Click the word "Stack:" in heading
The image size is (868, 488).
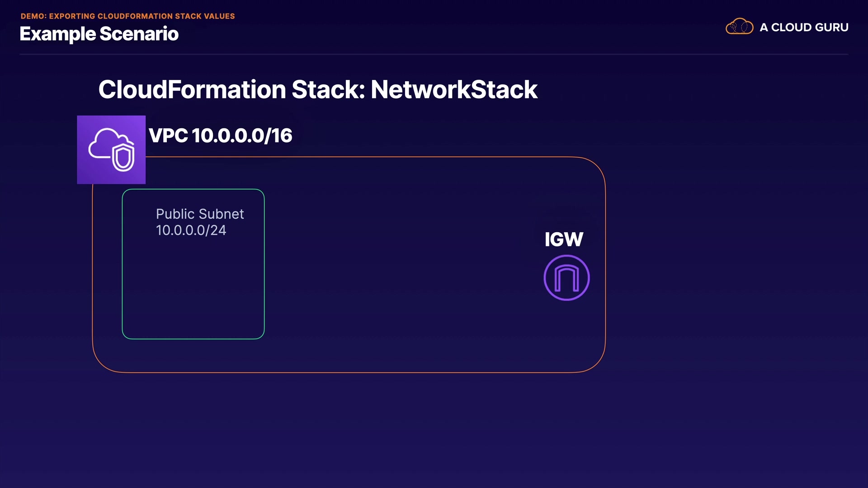[x=328, y=89]
